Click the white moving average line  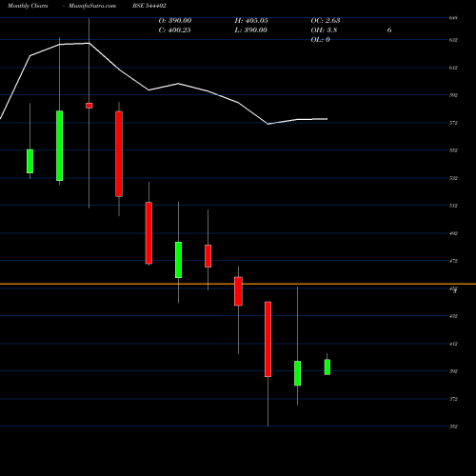point(164,87)
